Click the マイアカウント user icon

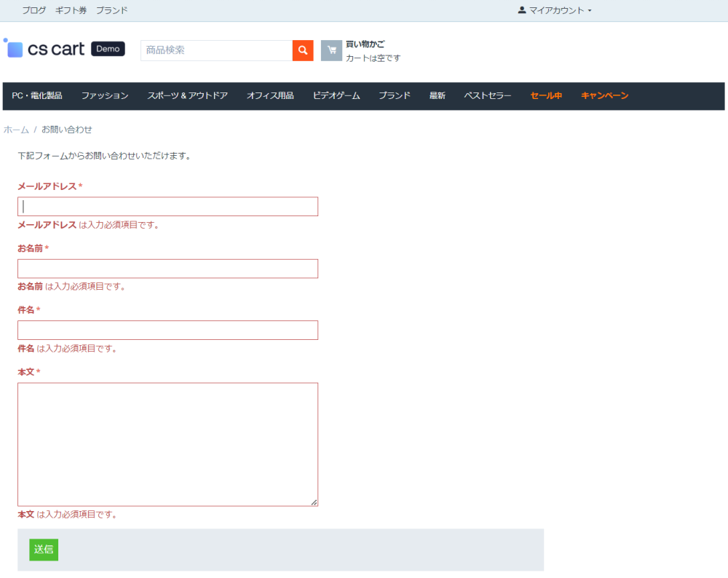pos(522,9)
